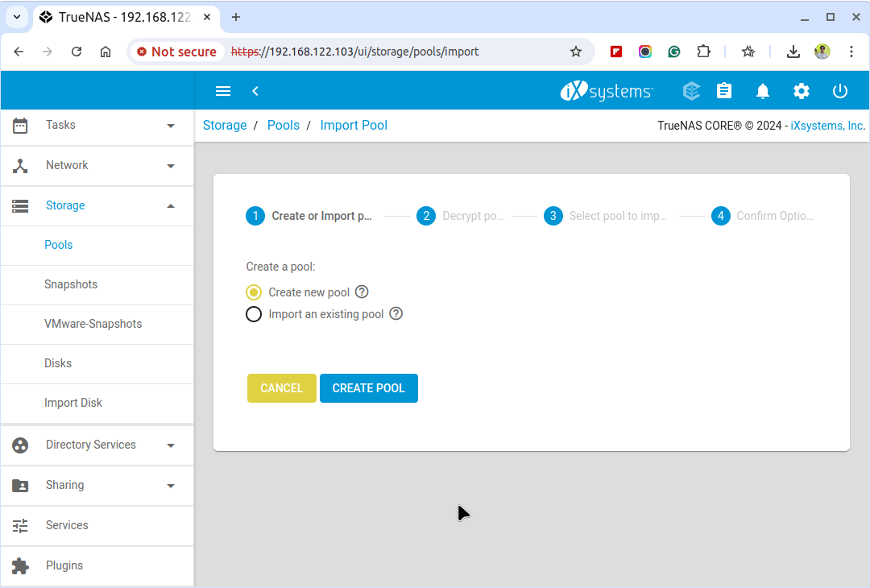Toggle the hamburger sidebar menu icon
The height and width of the screenshot is (588, 870).
pos(223,91)
